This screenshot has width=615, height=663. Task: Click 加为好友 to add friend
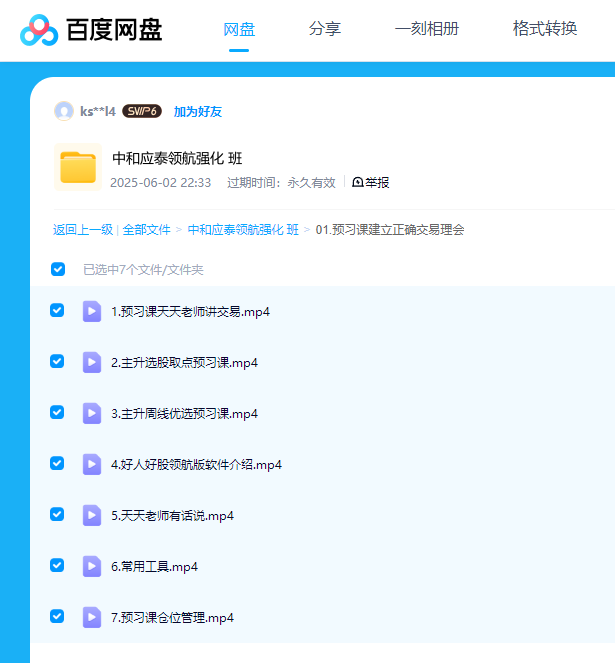point(198,111)
